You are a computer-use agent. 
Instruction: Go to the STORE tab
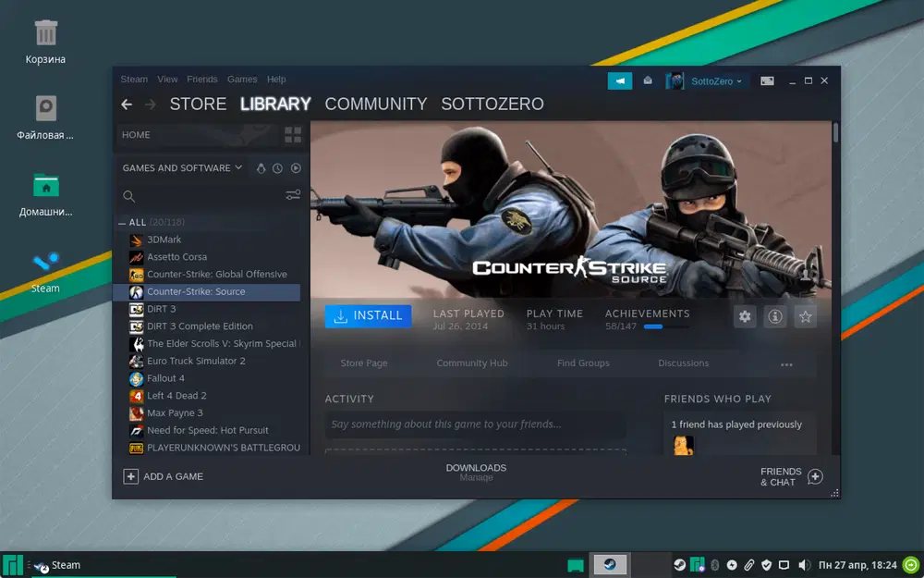[x=198, y=105]
